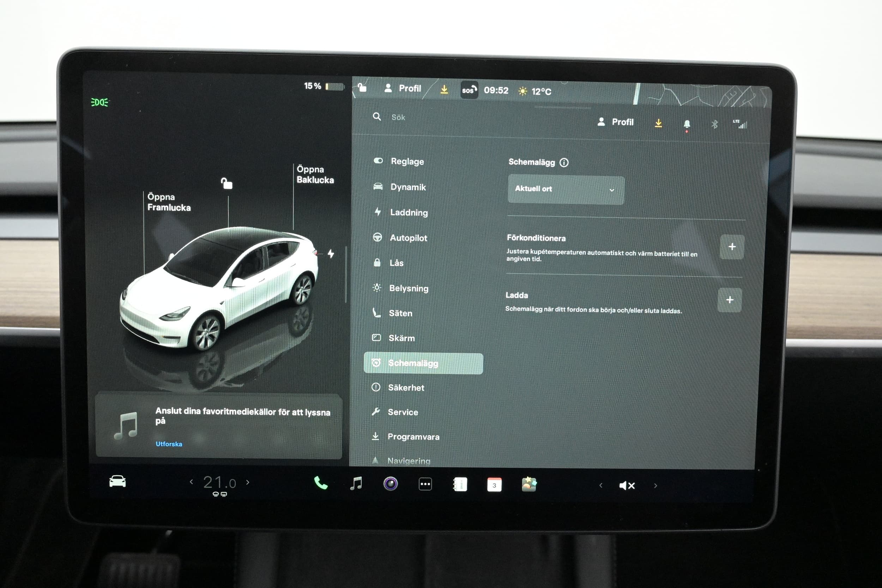
Task: Raise volume with right arrow
Action: point(656,486)
